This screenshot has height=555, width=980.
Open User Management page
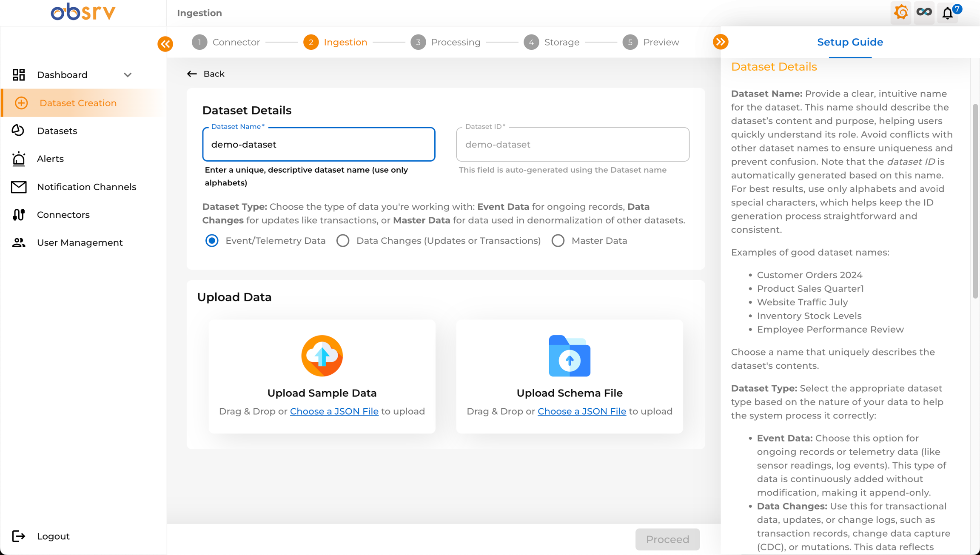tap(84, 242)
